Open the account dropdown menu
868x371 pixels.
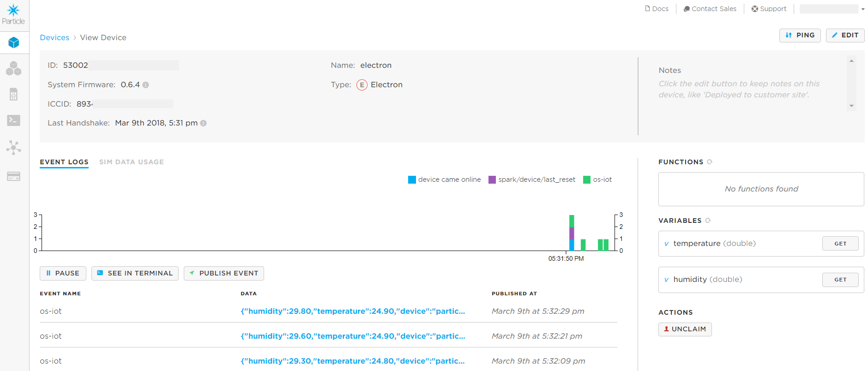tap(832, 9)
